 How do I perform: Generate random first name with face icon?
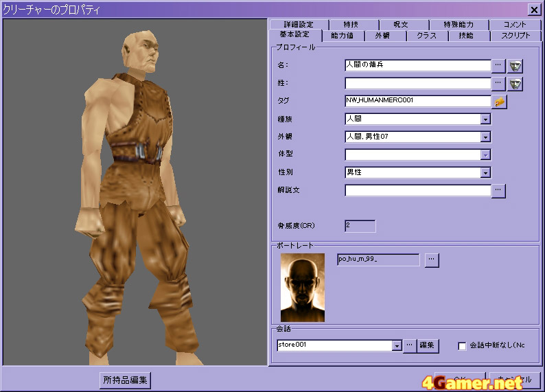tap(515, 66)
